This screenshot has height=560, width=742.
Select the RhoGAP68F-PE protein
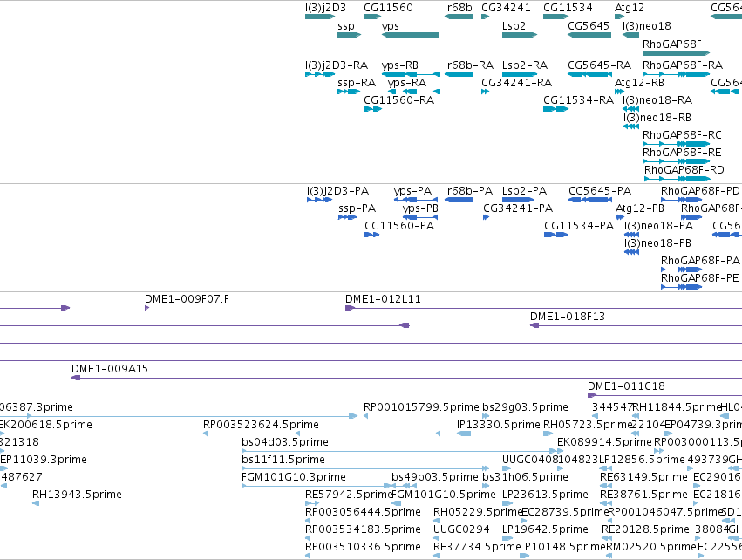click(x=682, y=287)
